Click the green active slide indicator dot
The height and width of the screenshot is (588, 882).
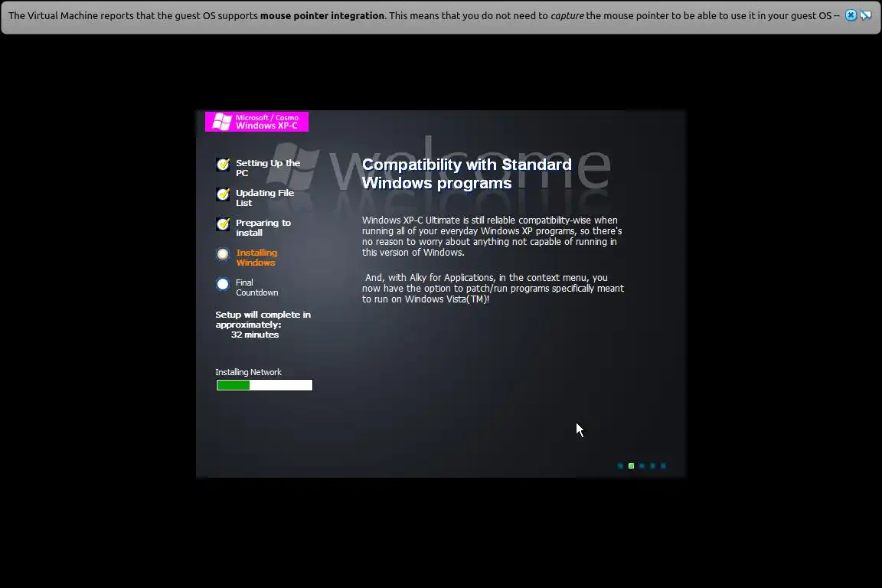pos(631,466)
